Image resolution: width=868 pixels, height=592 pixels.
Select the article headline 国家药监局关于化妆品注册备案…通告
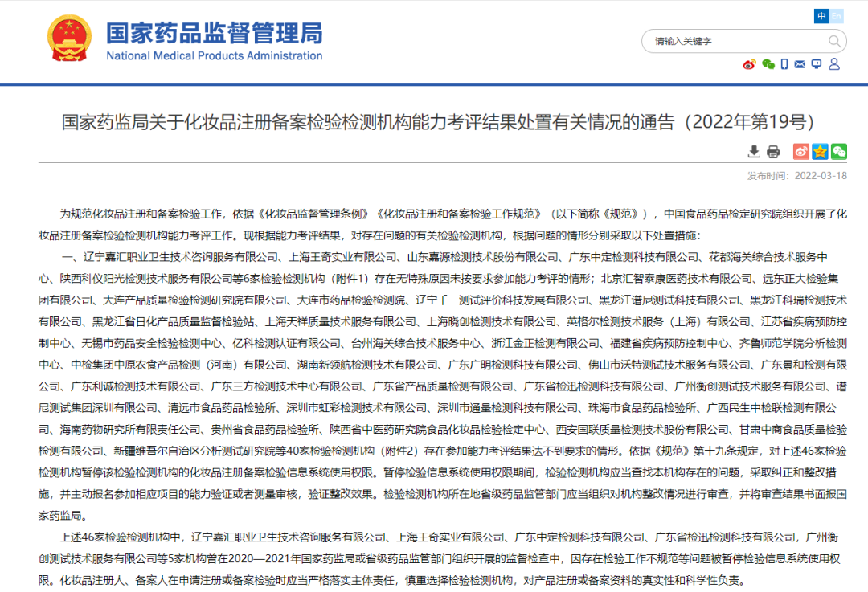click(438, 122)
